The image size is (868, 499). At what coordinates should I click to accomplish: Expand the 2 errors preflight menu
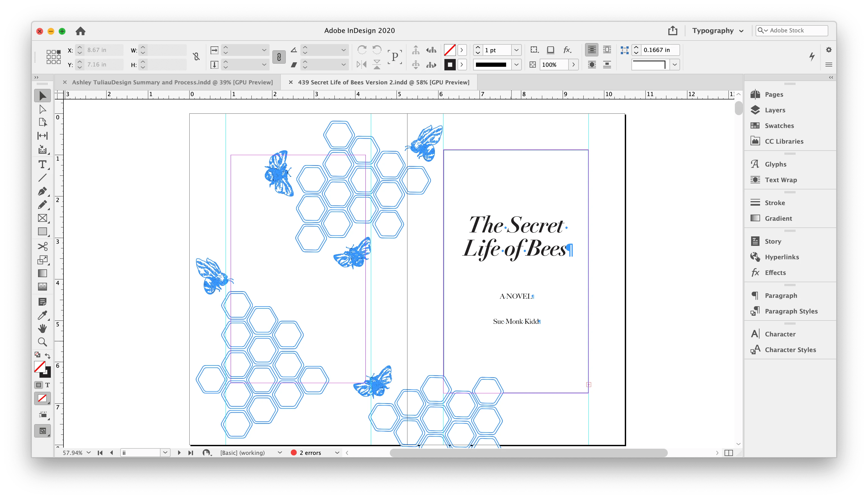pyautogui.click(x=337, y=453)
